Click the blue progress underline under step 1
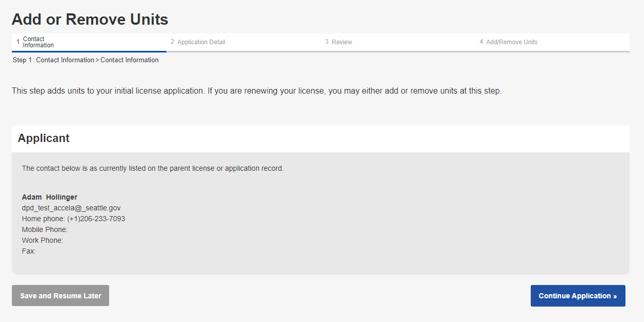Viewport: 644px width, 322px height. coord(89,51)
